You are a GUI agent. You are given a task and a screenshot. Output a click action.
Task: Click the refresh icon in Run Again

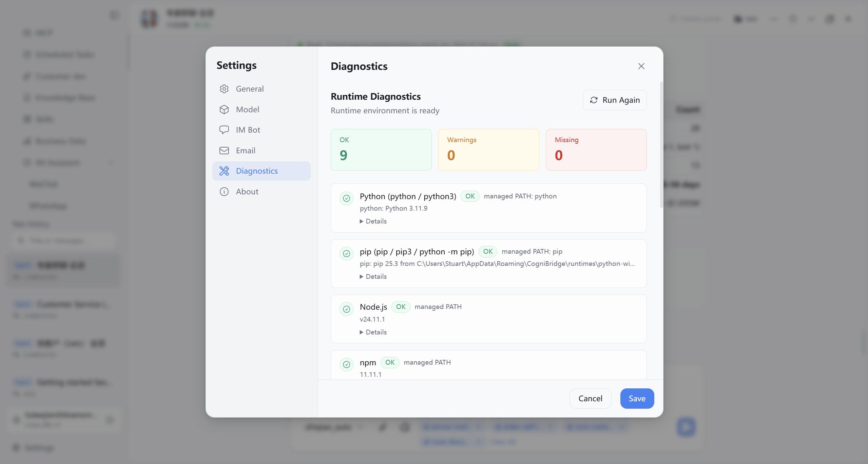(x=594, y=100)
